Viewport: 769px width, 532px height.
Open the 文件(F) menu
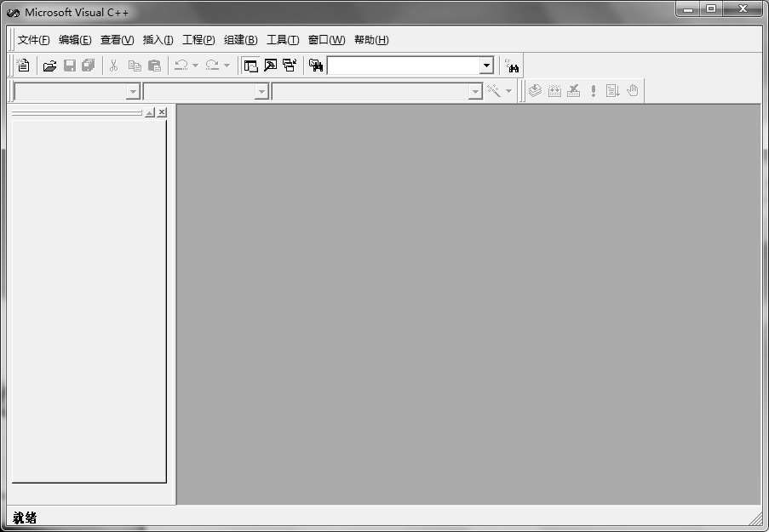[x=33, y=40]
